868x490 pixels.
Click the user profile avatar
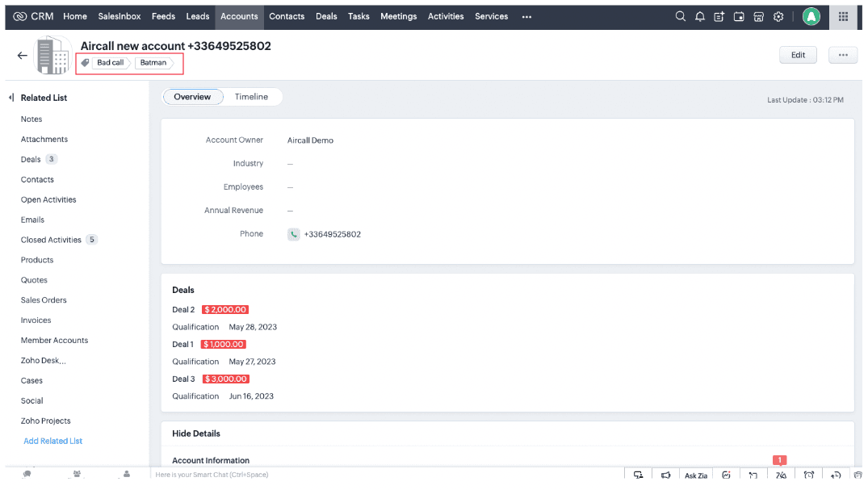(x=811, y=16)
